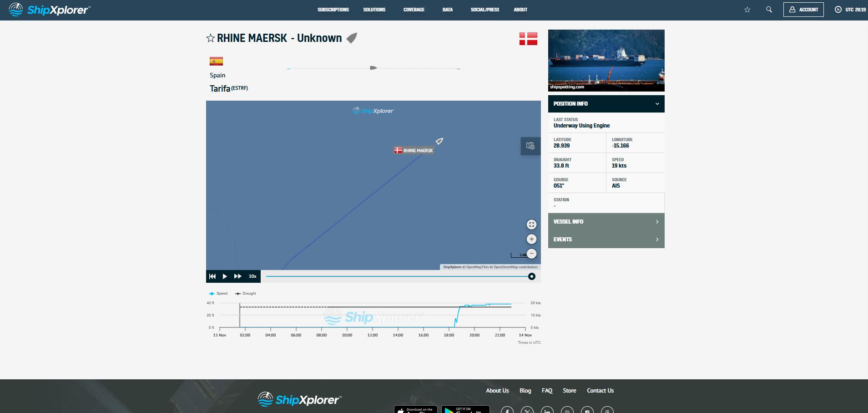The height and width of the screenshot is (413, 868).
Task: Toggle the Speed legend in chart
Action: pos(218,293)
